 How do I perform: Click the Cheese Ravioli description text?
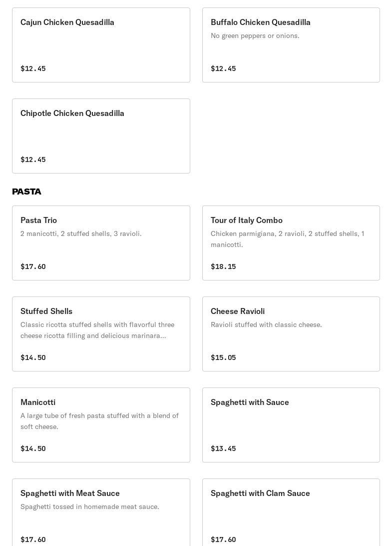[x=266, y=324]
